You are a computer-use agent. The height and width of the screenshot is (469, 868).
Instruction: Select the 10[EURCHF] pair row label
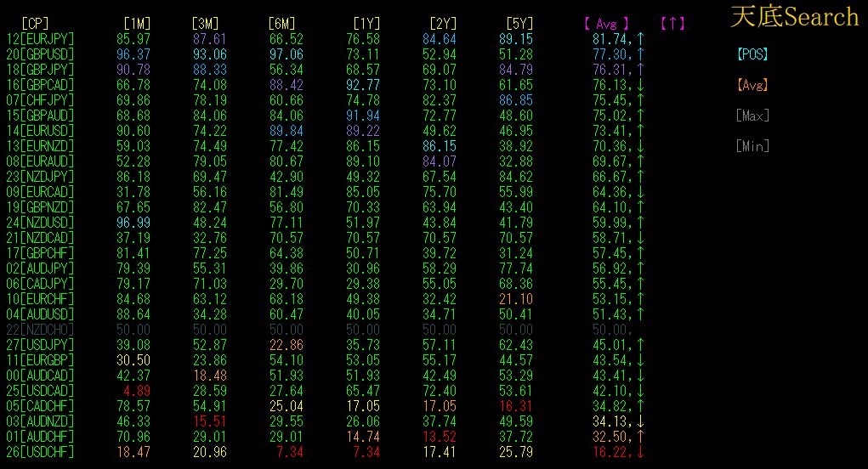40,299
